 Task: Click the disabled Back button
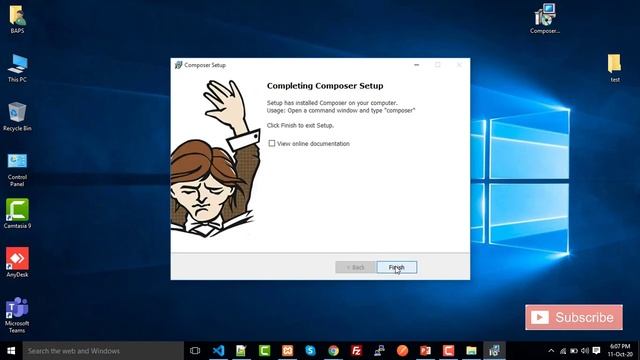[356, 267]
